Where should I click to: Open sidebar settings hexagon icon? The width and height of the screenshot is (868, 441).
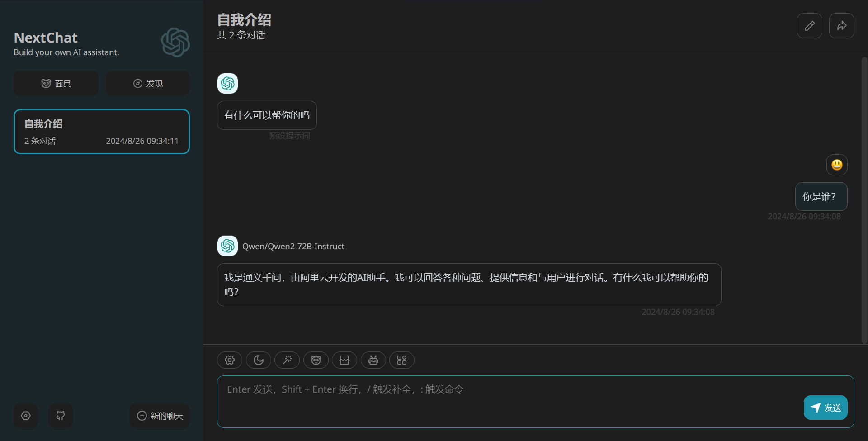point(26,416)
